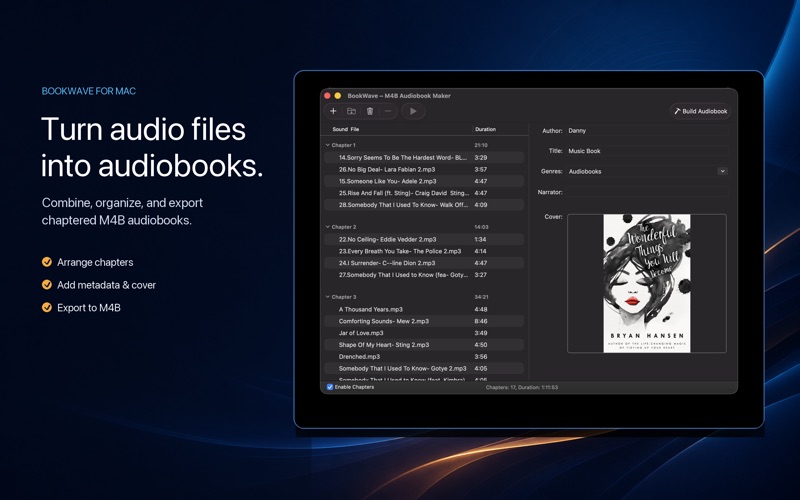The image size is (800, 500).
Task: Click the Title field containing Music Book
Action: pos(647,151)
